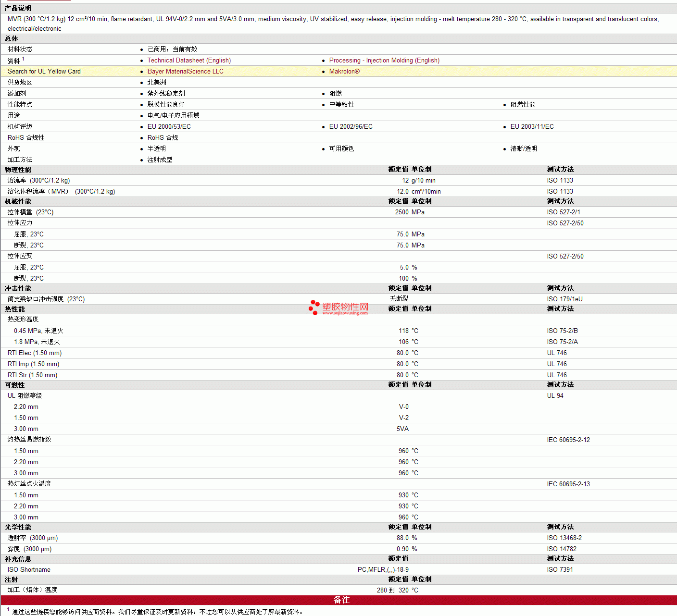The height and width of the screenshot is (616, 677).
Task: Select the 5VA flame rating
Action: click(x=402, y=429)
